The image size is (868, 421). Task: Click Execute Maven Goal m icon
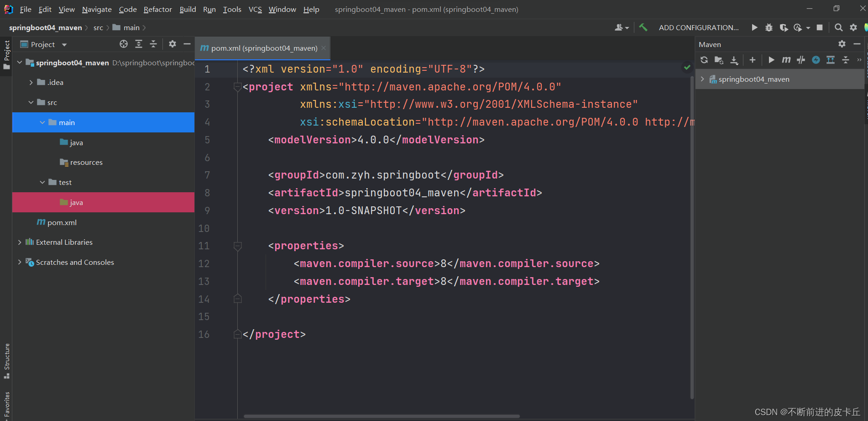click(786, 60)
